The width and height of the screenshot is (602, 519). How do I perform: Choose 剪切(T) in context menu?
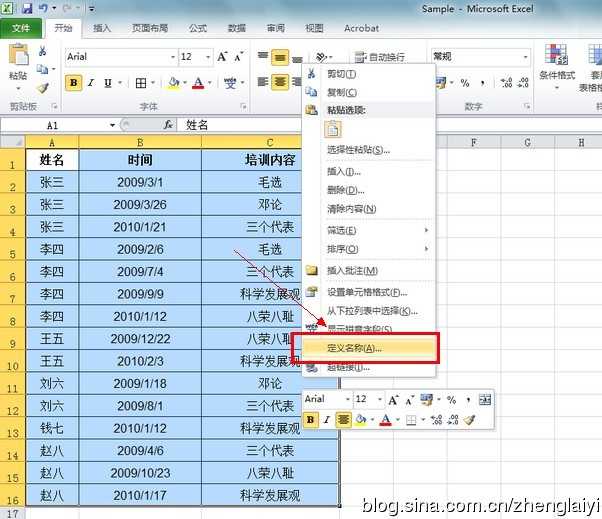pos(369,74)
